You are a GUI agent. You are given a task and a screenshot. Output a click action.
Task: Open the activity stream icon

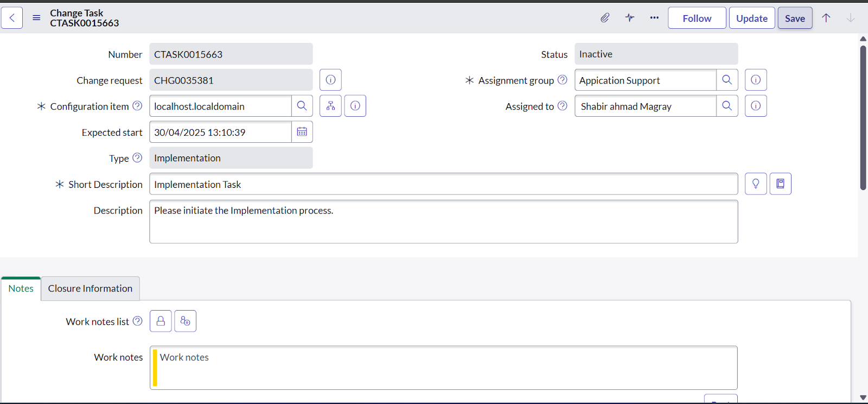[x=629, y=18]
